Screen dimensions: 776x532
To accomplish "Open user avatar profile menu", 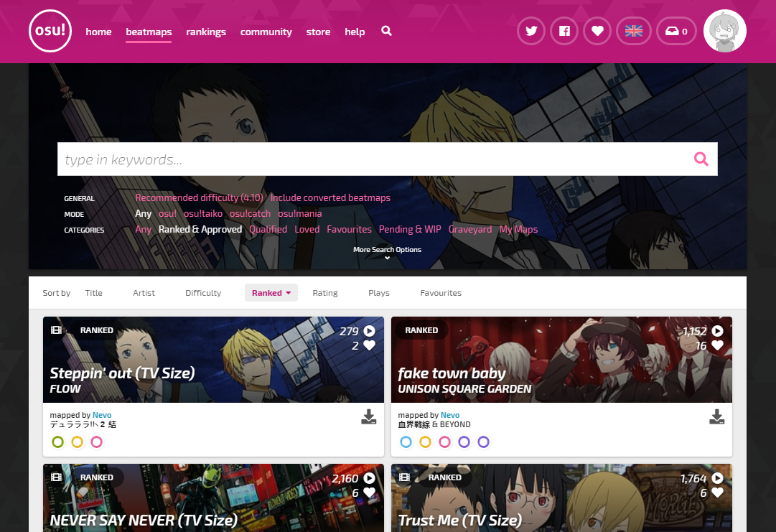I will pyautogui.click(x=724, y=32).
